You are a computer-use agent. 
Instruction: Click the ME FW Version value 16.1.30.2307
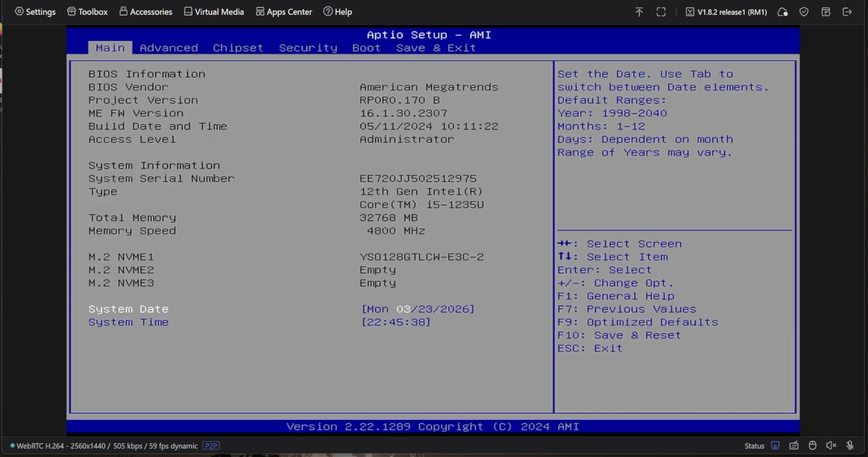tap(404, 113)
